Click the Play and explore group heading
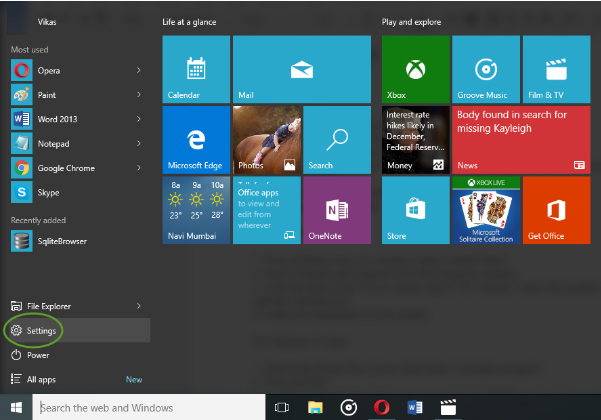The width and height of the screenshot is (601, 420). tap(411, 22)
